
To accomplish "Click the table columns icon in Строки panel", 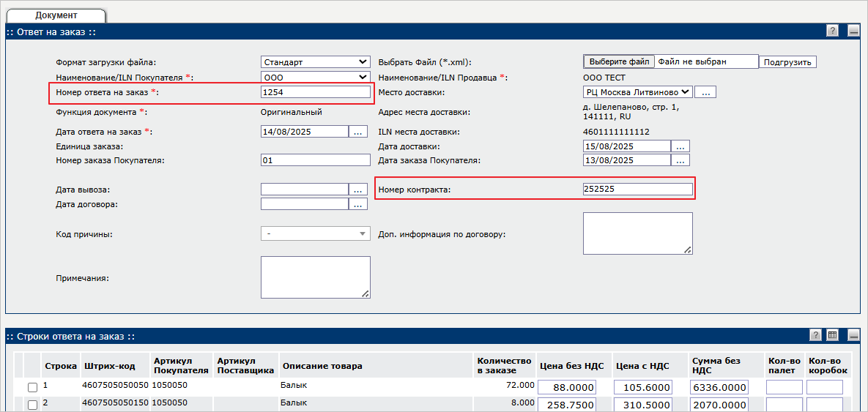I will click(832, 335).
